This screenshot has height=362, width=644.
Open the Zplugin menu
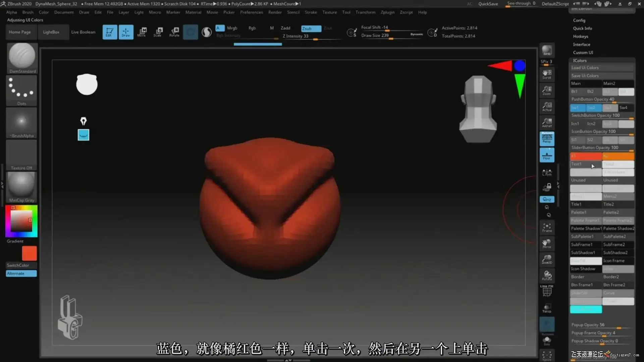(387, 12)
